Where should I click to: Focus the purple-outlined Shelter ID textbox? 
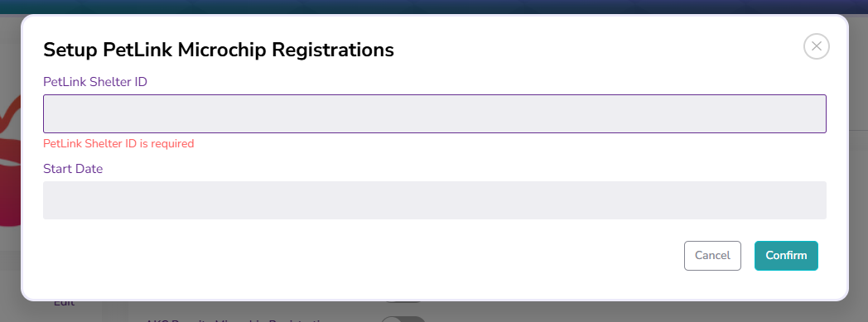(x=435, y=113)
